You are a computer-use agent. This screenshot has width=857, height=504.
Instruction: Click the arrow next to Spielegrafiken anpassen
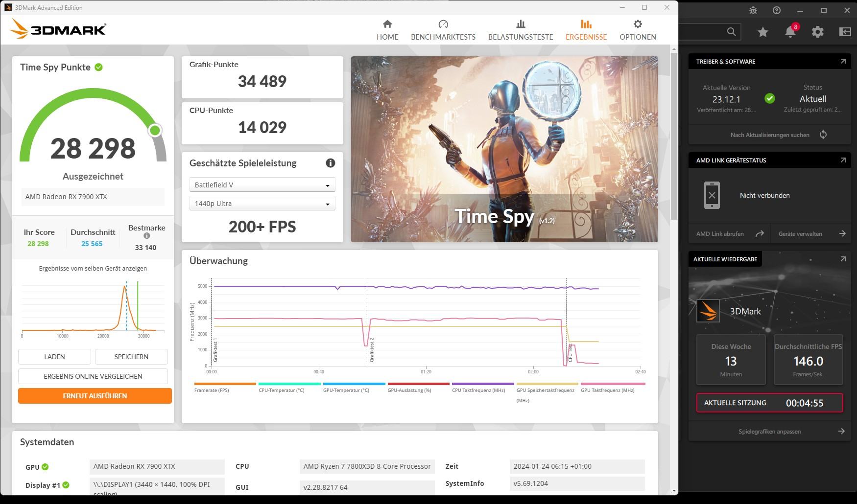[841, 431]
